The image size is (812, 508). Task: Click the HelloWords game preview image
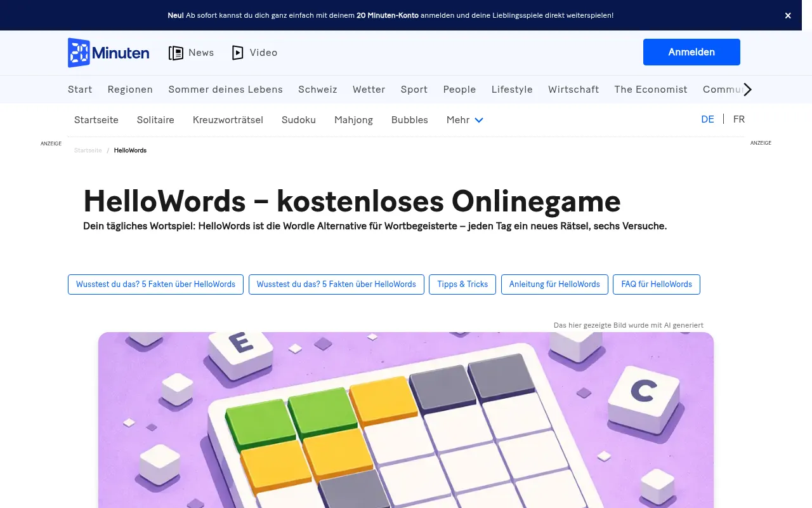[x=406, y=420]
